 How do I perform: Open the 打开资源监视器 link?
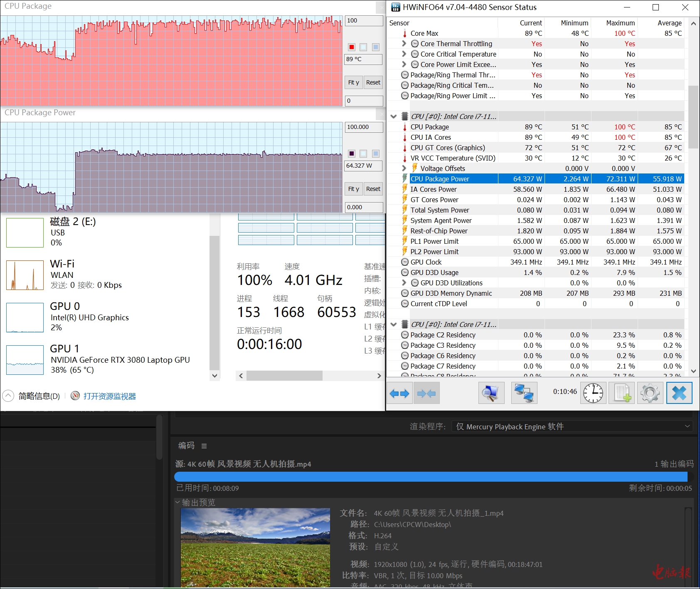[110, 396]
